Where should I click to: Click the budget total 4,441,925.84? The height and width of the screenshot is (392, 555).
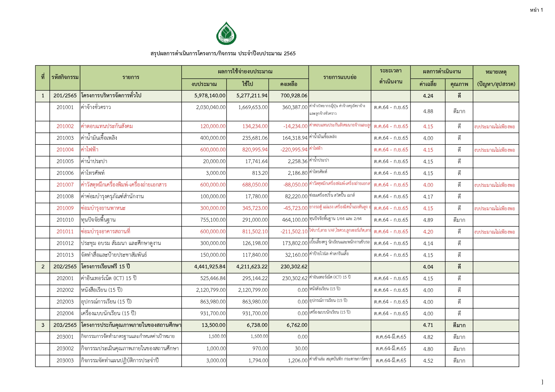(210, 267)
